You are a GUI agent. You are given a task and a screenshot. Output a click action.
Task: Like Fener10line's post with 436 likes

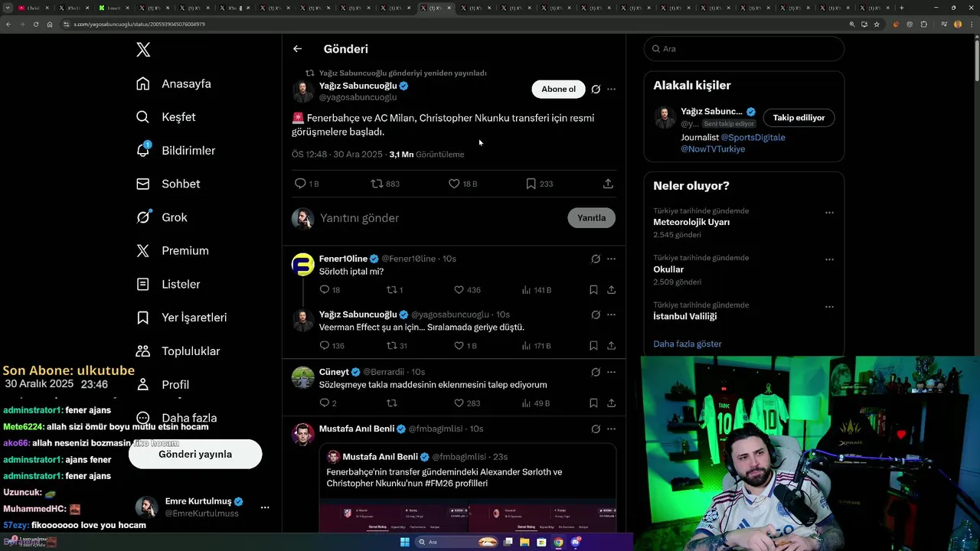pyautogui.click(x=459, y=290)
